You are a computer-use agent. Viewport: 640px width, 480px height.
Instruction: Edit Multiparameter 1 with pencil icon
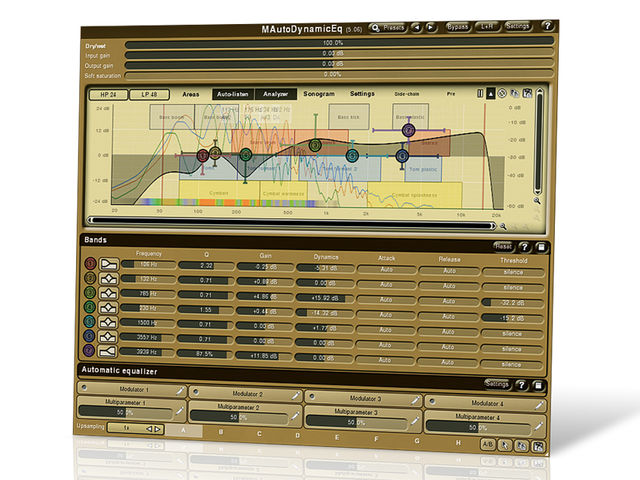tap(179, 411)
